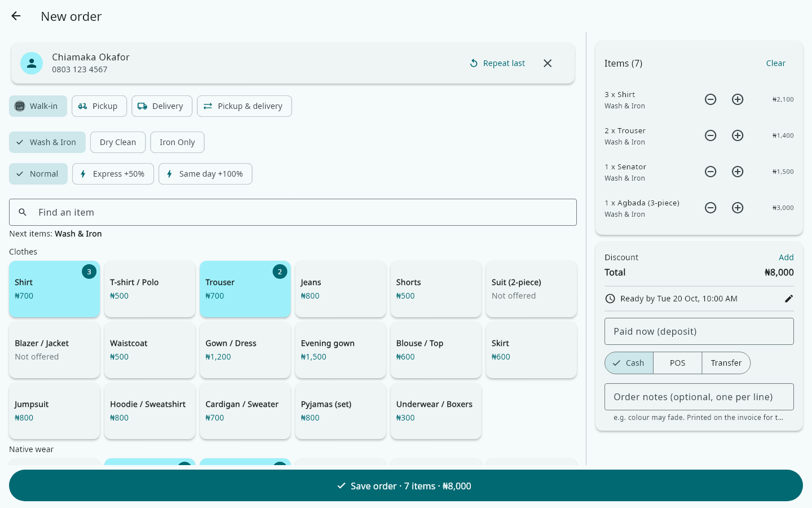Decrease Shirt quantity with minus icon
812x508 pixels.
(710, 99)
